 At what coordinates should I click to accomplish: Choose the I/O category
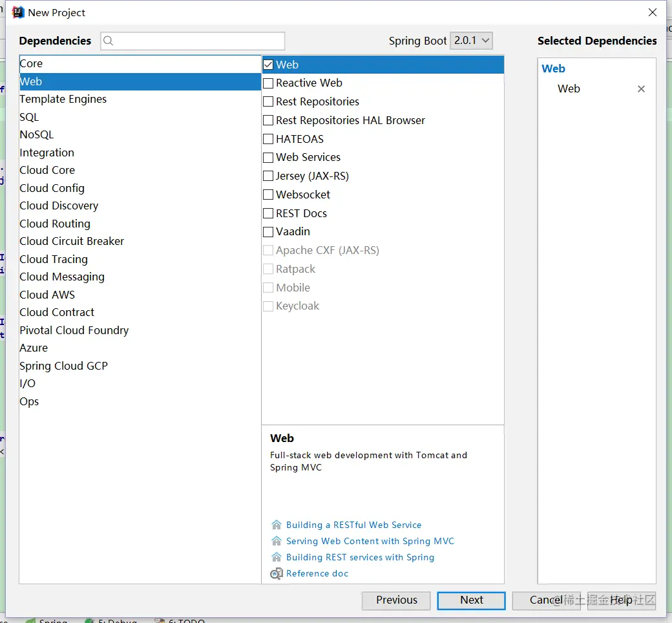[140, 384]
